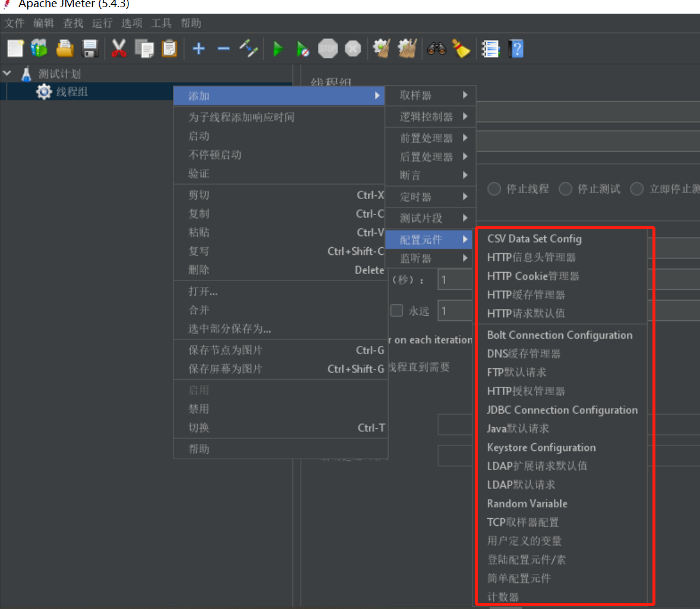700x609 pixels.
Task: Select the 立即停止测试 radio button
Action: pyautogui.click(x=636, y=189)
